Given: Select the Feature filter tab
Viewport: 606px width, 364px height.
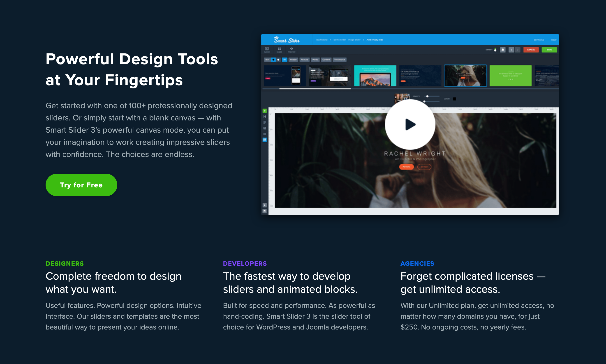Looking at the screenshot, I should tap(305, 60).
